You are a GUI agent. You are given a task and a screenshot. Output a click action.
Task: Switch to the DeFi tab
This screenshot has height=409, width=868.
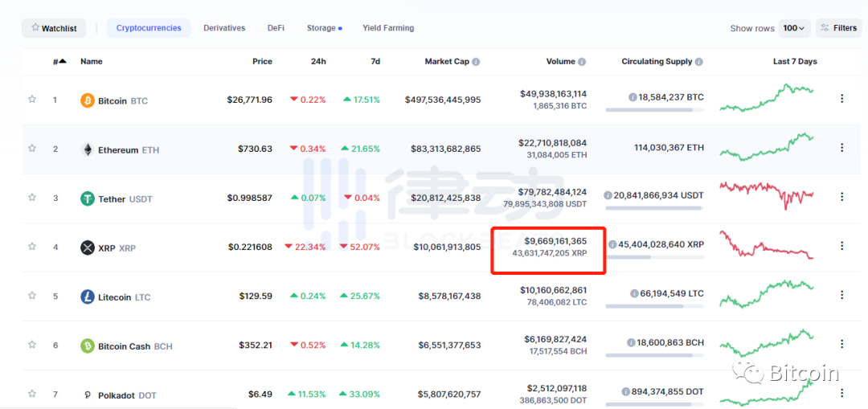pyautogui.click(x=276, y=28)
